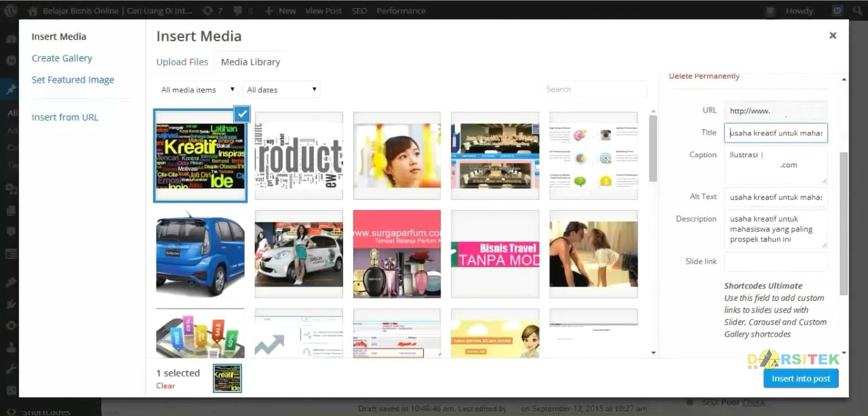Click attachment details scrollbar up arrow
868x416 pixels.
pos(844,80)
